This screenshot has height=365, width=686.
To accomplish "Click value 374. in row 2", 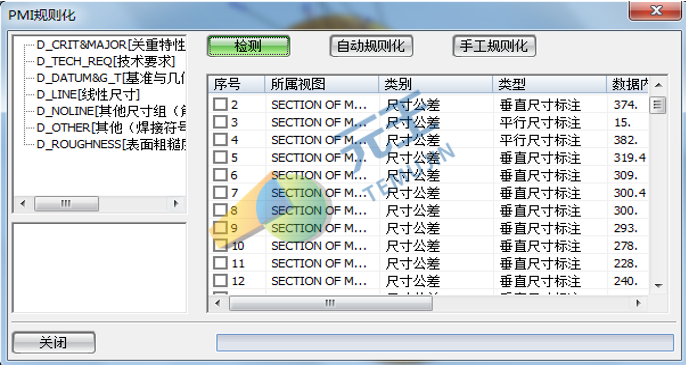I will coord(625,105).
